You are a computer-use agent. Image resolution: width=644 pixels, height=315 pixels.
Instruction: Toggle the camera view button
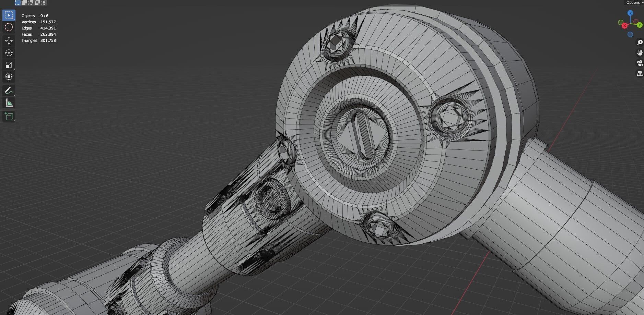(640, 63)
